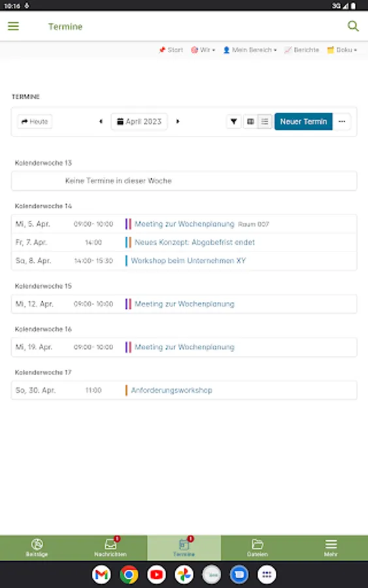Select the Sa, 8. Apr. date text
The height and width of the screenshot is (588, 368).
[33, 261]
